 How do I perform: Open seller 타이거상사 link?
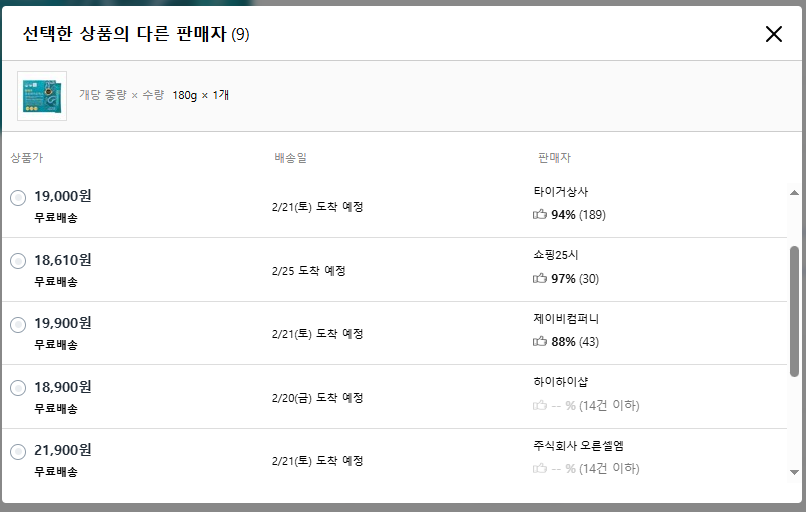pyautogui.click(x=561, y=191)
